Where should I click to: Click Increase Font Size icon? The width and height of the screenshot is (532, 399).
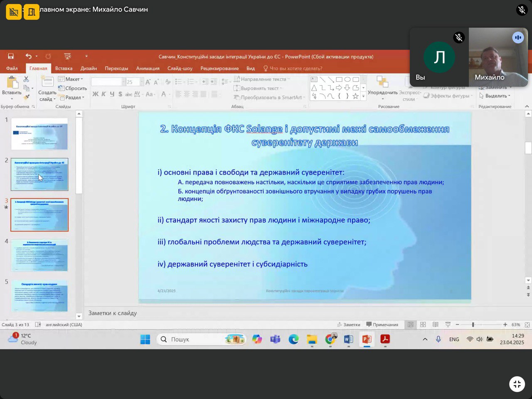[148, 82]
